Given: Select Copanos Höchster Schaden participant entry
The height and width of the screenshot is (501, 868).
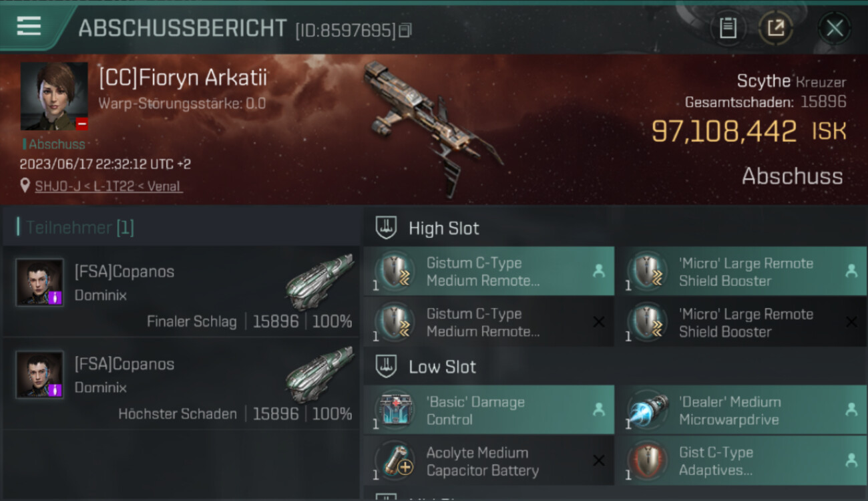Looking at the screenshot, I should point(181,383).
